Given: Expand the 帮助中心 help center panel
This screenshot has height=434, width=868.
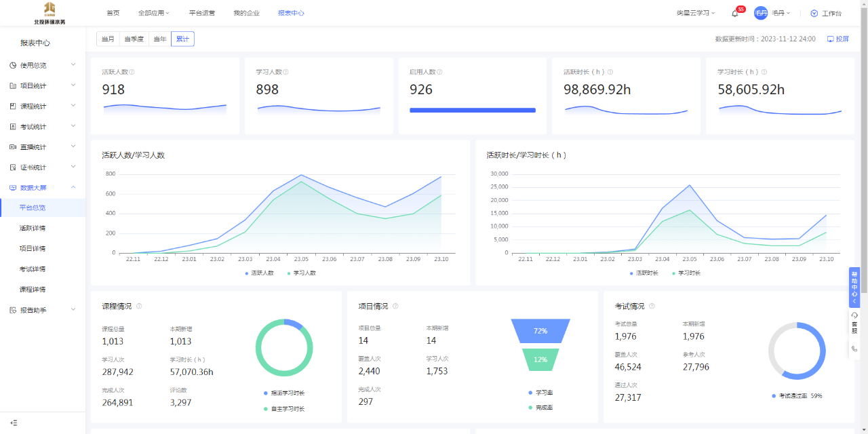Looking at the screenshot, I should [x=854, y=287].
